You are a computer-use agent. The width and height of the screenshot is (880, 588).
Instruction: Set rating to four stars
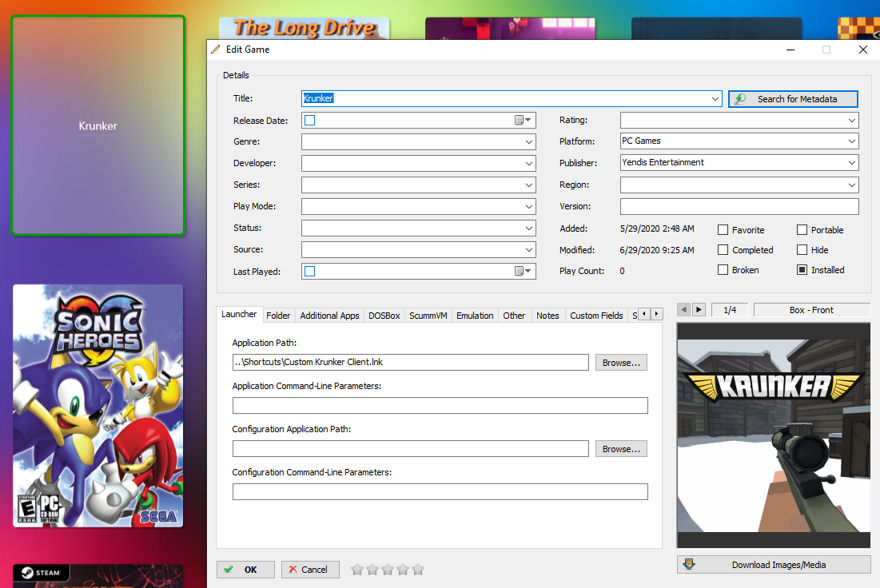(x=402, y=570)
